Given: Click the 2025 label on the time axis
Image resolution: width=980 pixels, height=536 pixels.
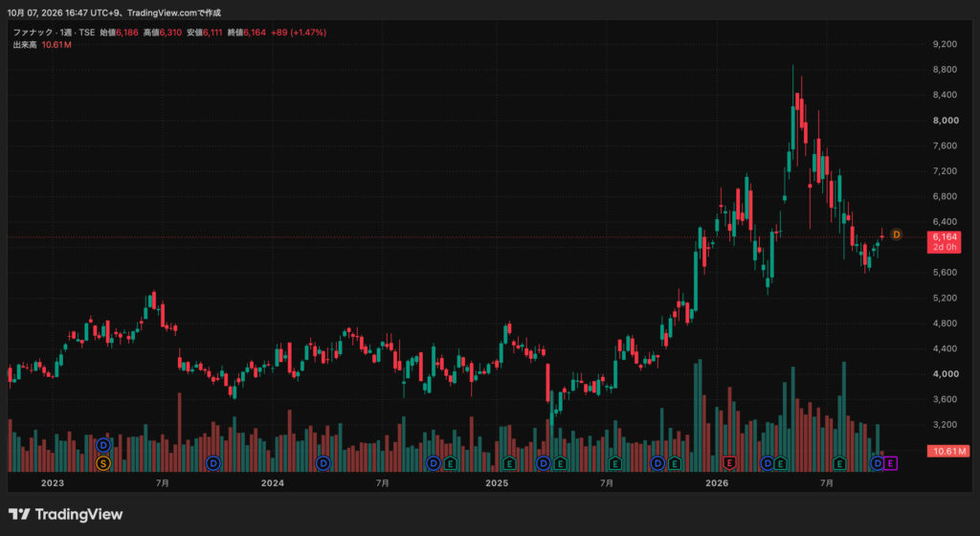Looking at the screenshot, I should click(497, 483).
